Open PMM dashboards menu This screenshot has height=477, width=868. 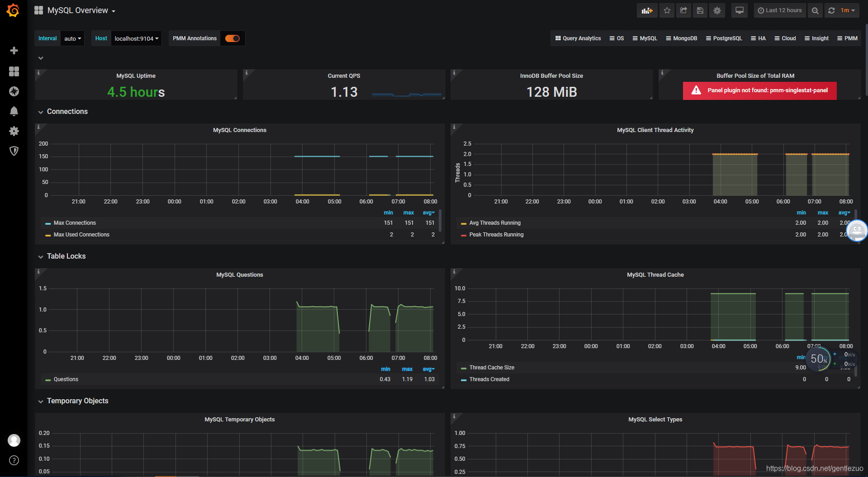(847, 38)
